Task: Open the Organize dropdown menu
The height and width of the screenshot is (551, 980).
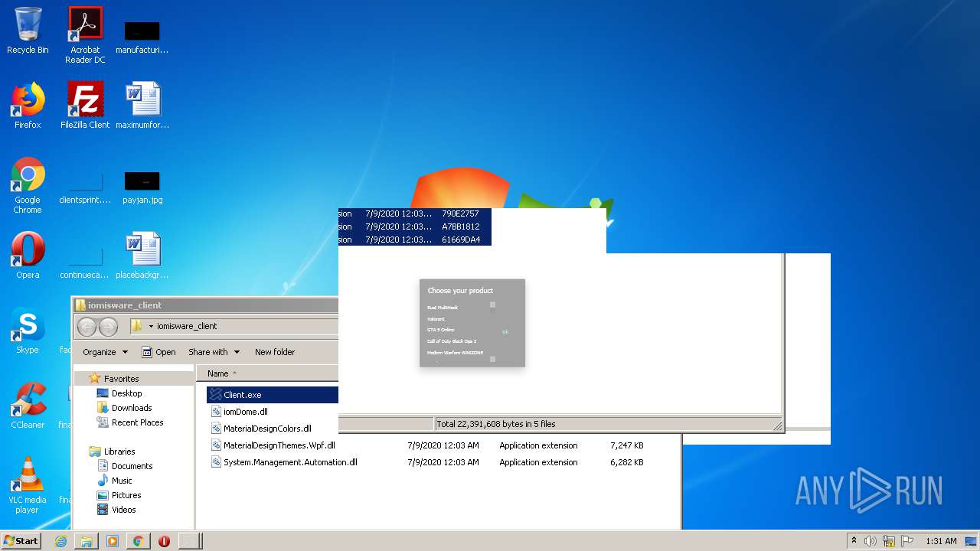Action: 106,352
